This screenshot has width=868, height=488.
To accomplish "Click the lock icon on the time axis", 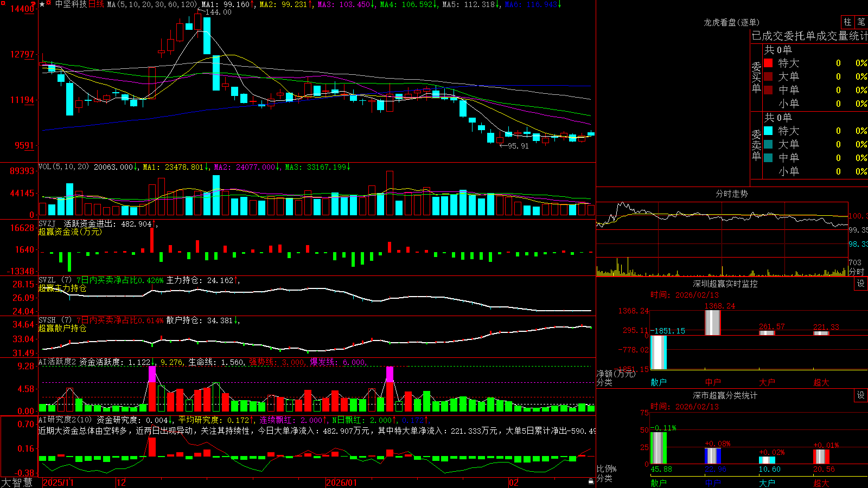I will click(x=591, y=481).
